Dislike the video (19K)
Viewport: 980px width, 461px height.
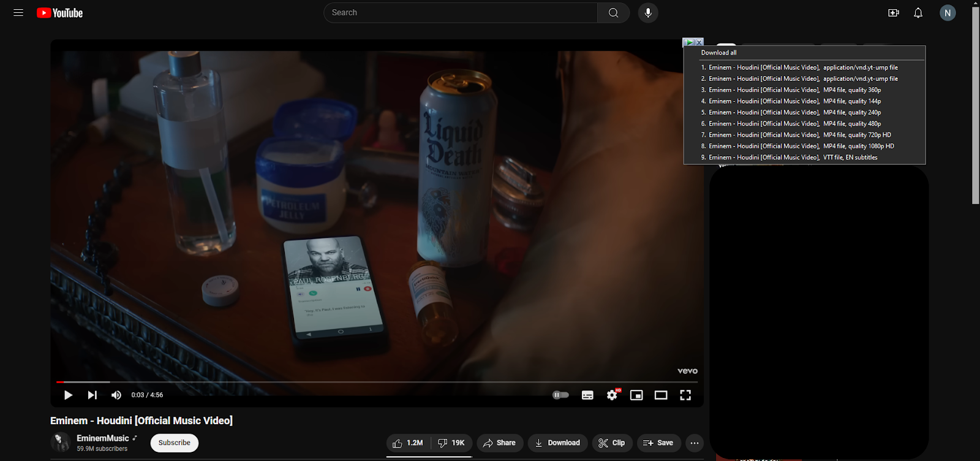(451, 443)
